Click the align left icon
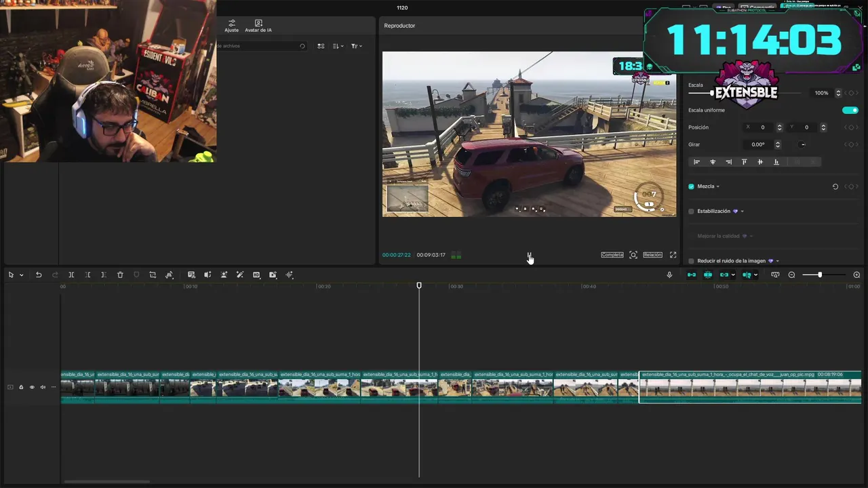868x488 pixels. (696, 162)
